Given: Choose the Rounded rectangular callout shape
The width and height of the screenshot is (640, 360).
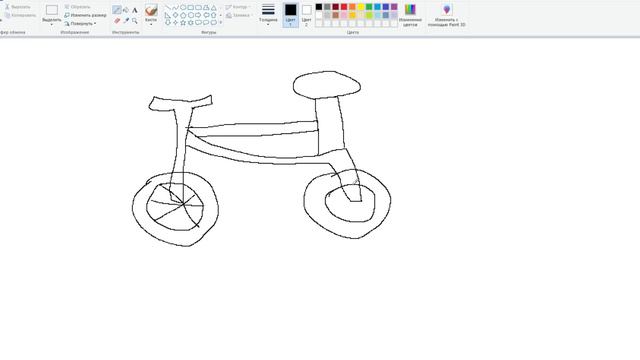Looking at the screenshot, I should click(198, 22).
